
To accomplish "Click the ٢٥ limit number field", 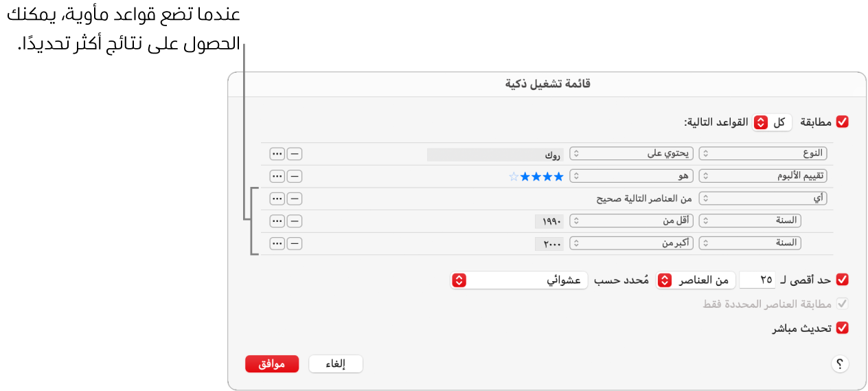I will coord(758,280).
